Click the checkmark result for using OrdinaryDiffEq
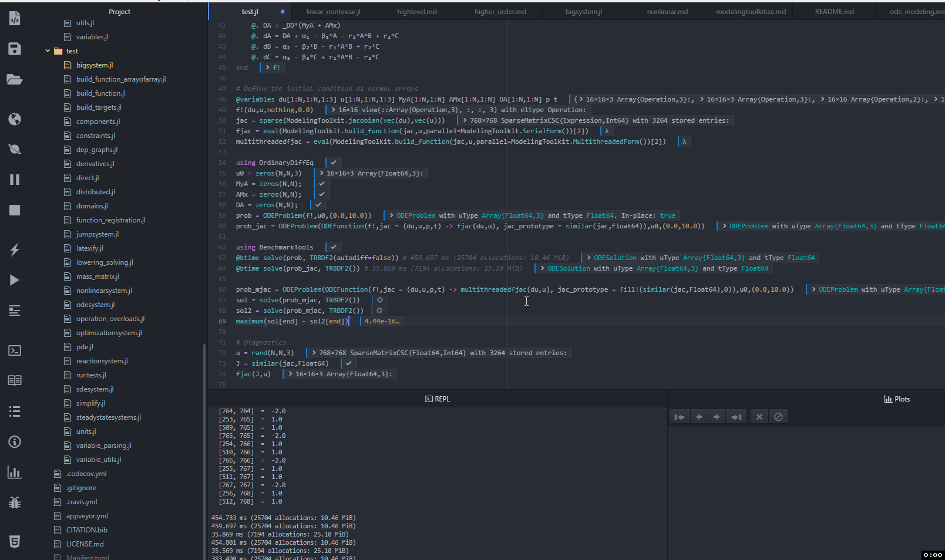The height and width of the screenshot is (560, 945). (x=334, y=163)
